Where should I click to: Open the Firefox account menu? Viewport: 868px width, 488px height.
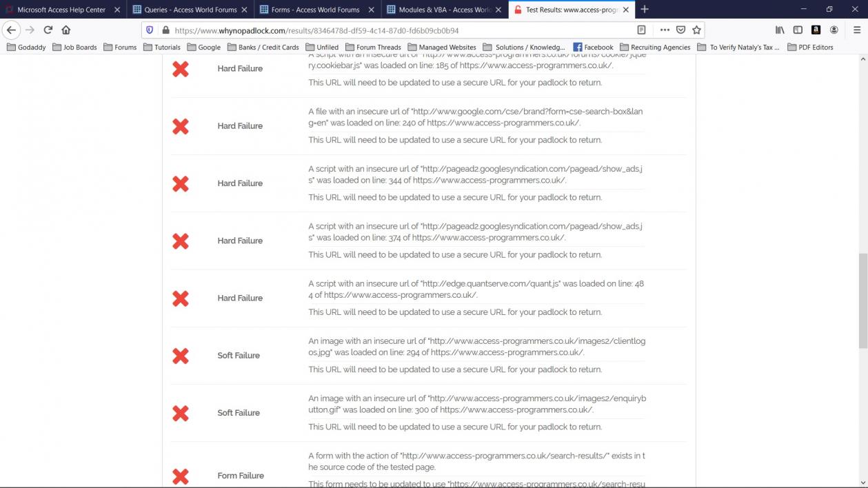[x=834, y=30]
